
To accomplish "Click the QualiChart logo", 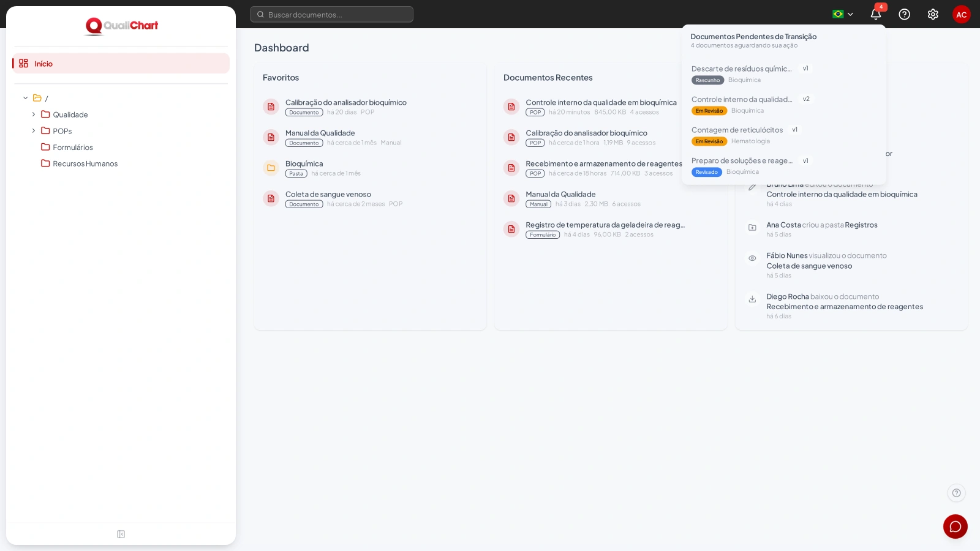I will coord(121,26).
